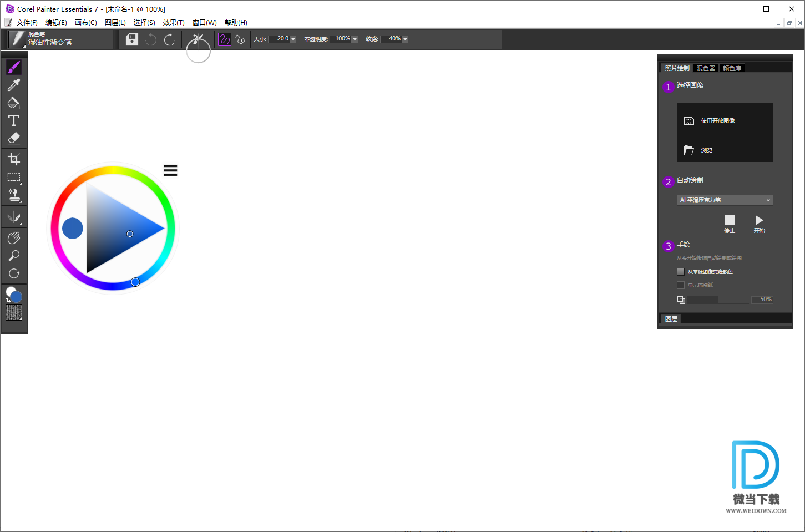This screenshot has width=805, height=532.
Task: Enable the Mirror Painting tool
Action: [14, 217]
